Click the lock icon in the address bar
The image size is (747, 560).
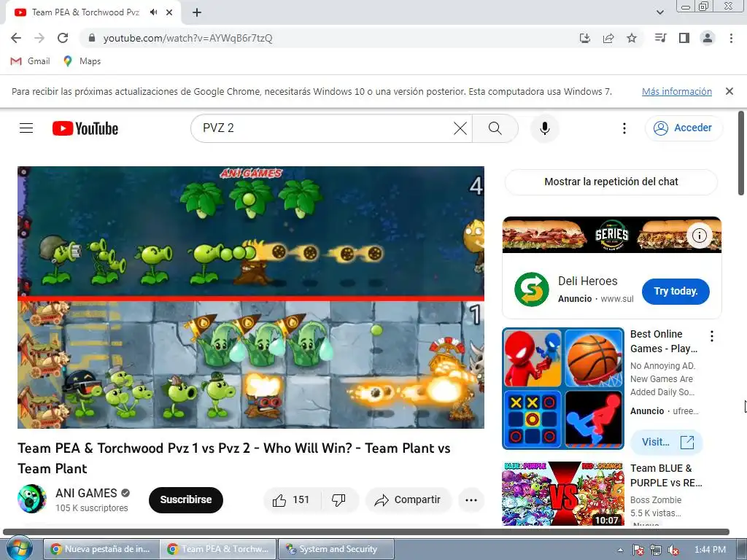coord(92,38)
